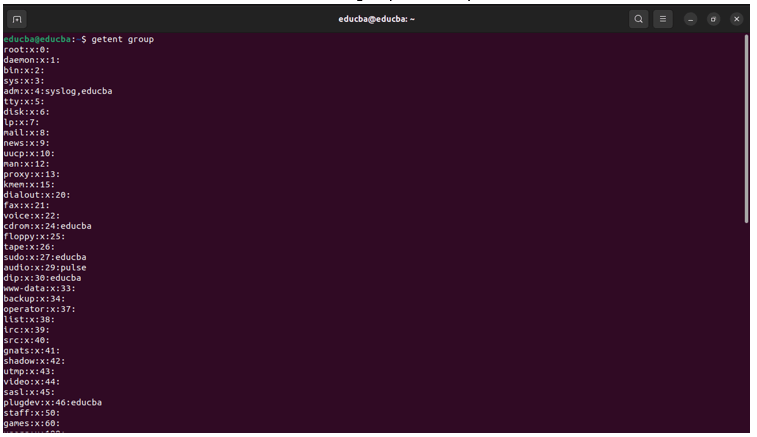Close the terminal window

(736, 19)
